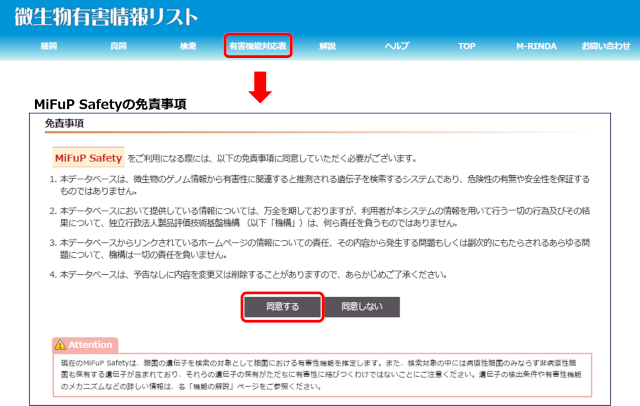Viewport: 640px width, 406px height.
Task: Click disclaimer item 4 text
Action: tap(253, 275)
